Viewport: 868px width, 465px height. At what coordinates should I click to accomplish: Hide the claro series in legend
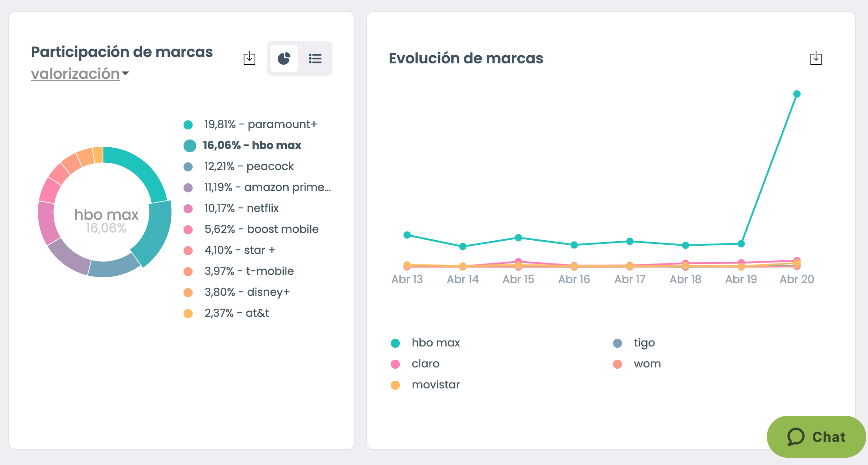pos(425,364)
